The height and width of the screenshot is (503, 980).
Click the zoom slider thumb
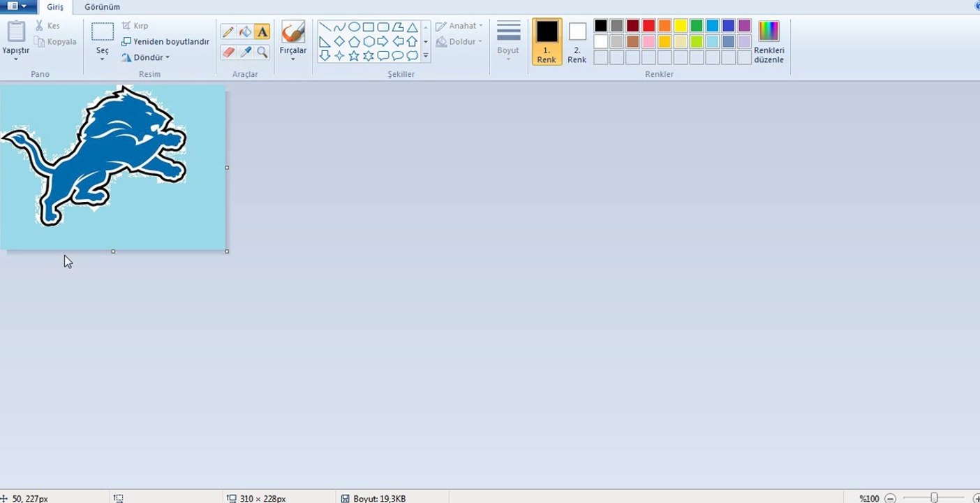(934, 498)
